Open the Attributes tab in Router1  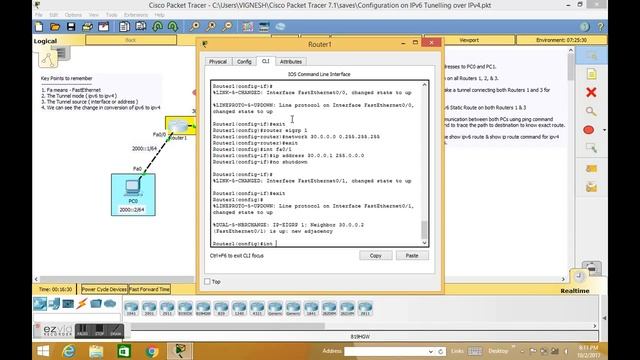tap(291, 62)
